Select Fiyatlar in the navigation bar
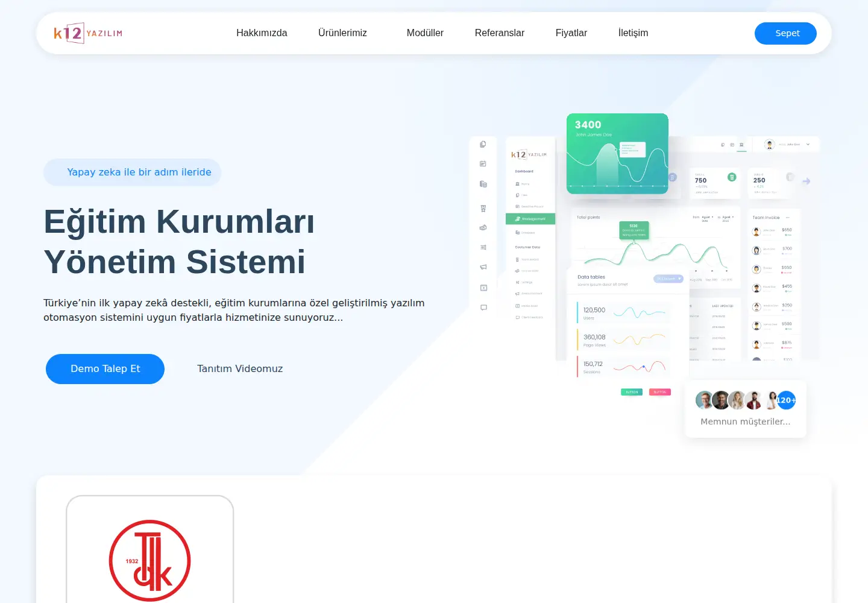 pyautogui.click(x=571, y=33)
